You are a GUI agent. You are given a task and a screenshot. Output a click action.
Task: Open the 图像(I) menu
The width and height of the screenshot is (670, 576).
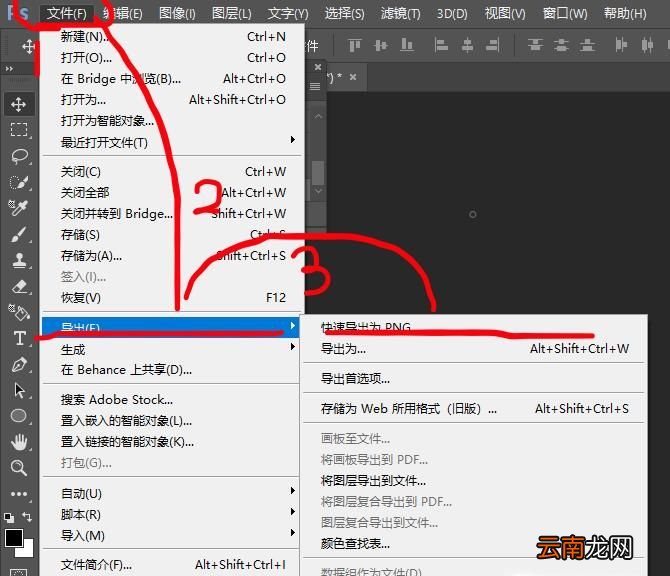coord(177,14)
